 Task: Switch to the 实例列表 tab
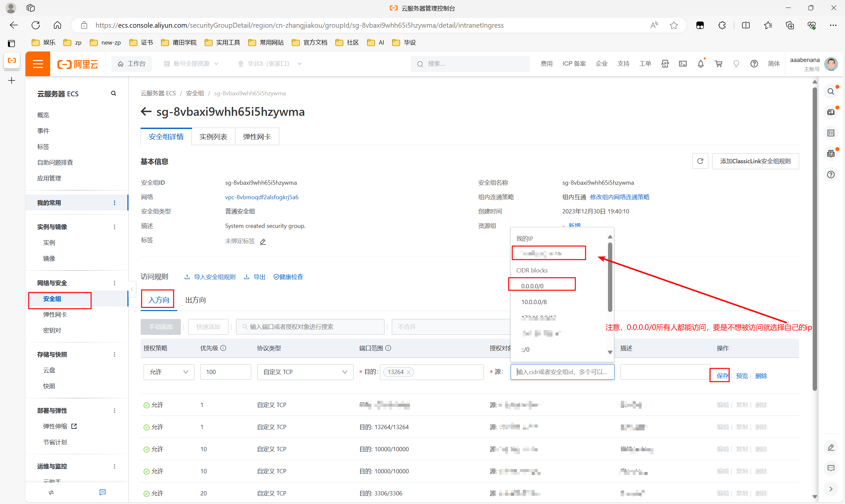[213, 137]
